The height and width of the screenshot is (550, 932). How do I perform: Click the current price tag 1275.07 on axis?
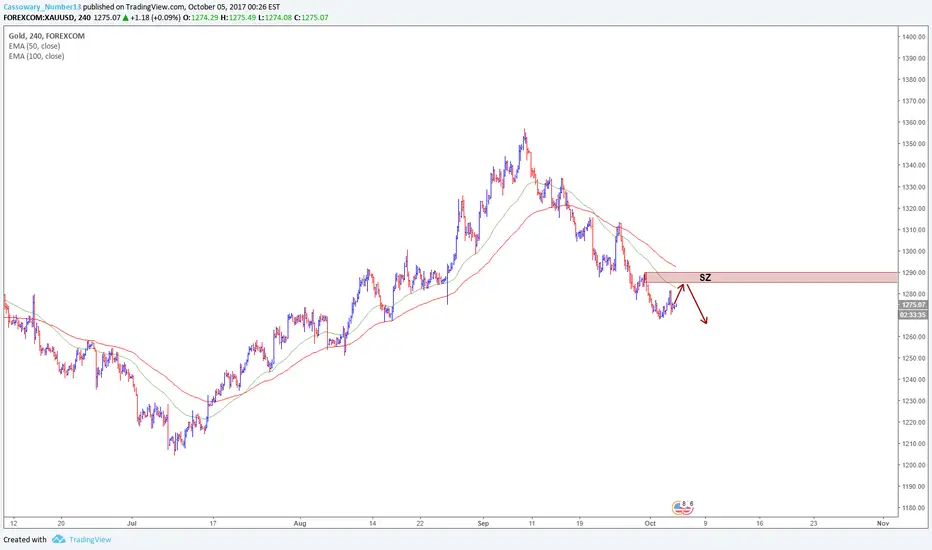[x=913, y=305]
